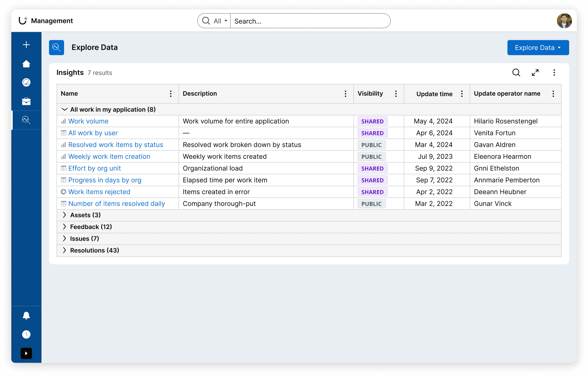
Task: Click the Organizational load description cell
Action: tap(213, 168)
